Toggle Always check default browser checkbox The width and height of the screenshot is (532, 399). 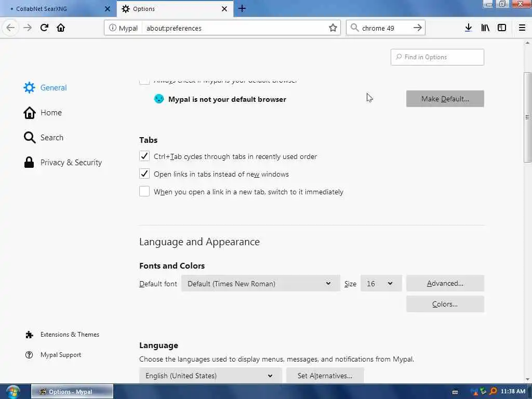tap(144, 82)
